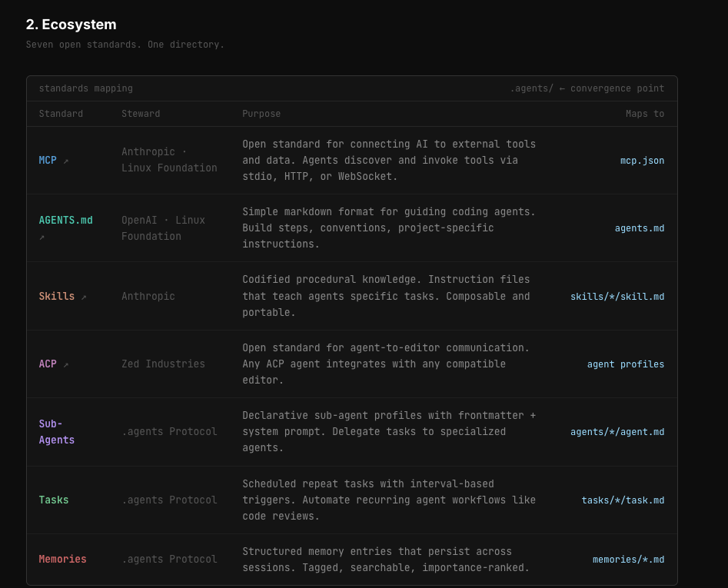Click the Standard column header
The width and height of the screenshot is (728, 588).
61,114
